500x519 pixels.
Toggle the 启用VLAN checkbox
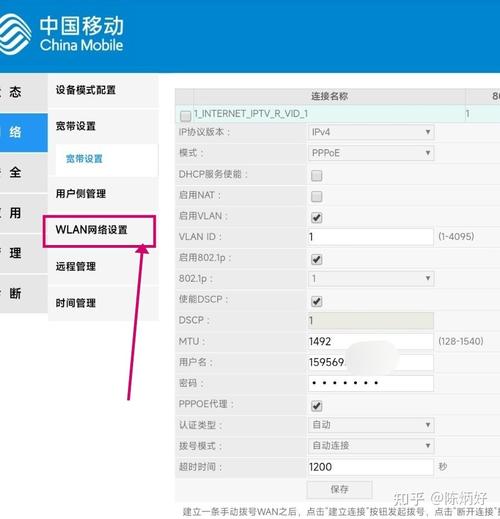tap(316, 218)
